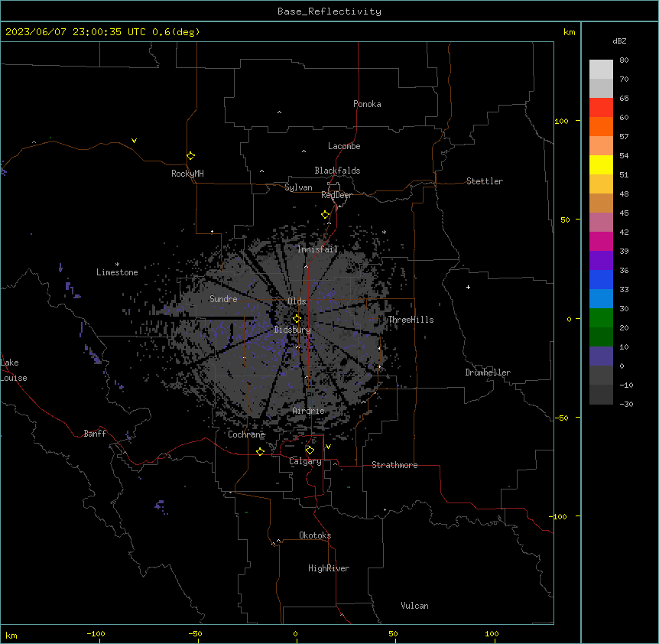This screenshot has width=659, height=644.
Task: Pick the magenta 39-42 dBZ swatch
Action: coord(601,241)
